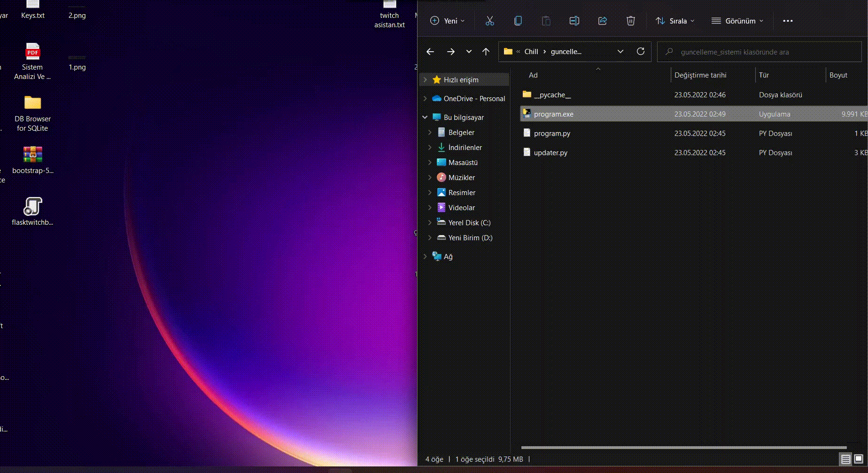This screenshot has width=868, height=473.
Task: Click the Copy icon in Explorer toolbar
Action: (518, 21)
